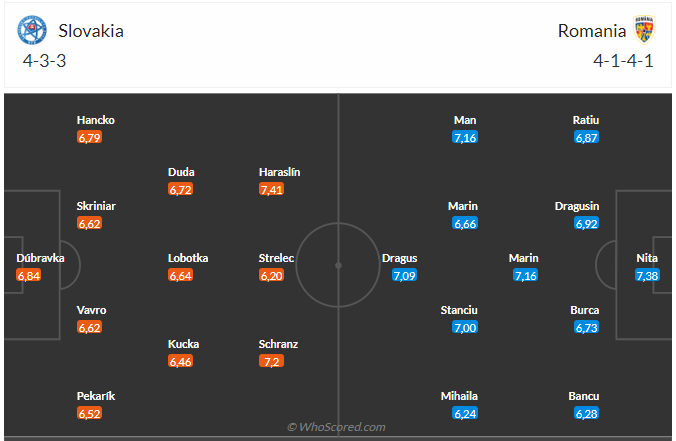Click Dragusin's 6,92 rating badge
The image size is (676, 441).
pos(586,223)
